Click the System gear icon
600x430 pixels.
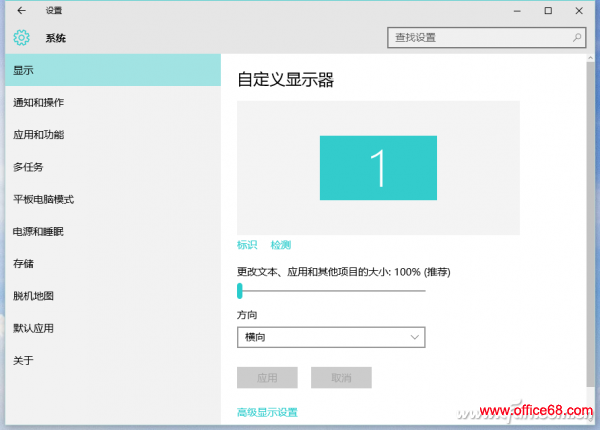tap(21, 37)
